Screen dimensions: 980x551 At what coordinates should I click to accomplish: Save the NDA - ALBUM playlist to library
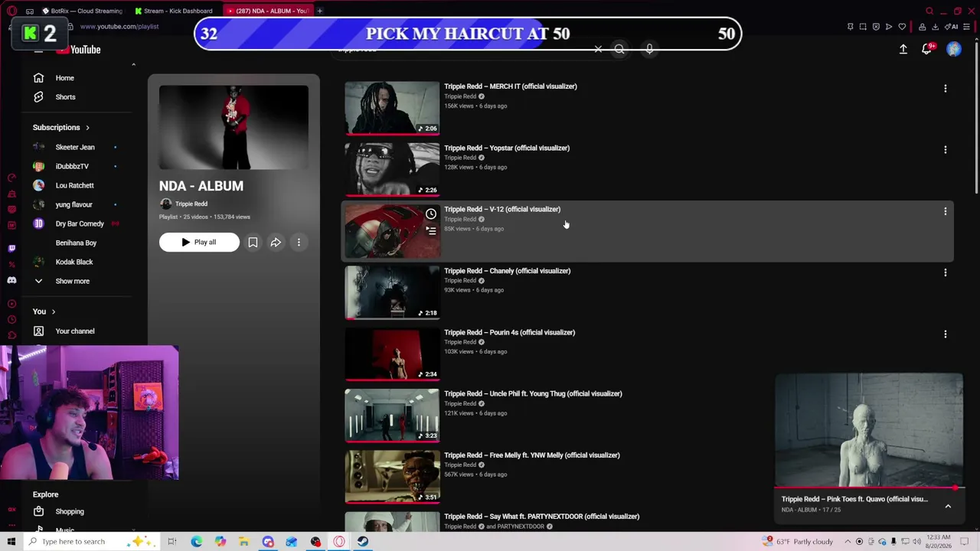coord(253,243)
